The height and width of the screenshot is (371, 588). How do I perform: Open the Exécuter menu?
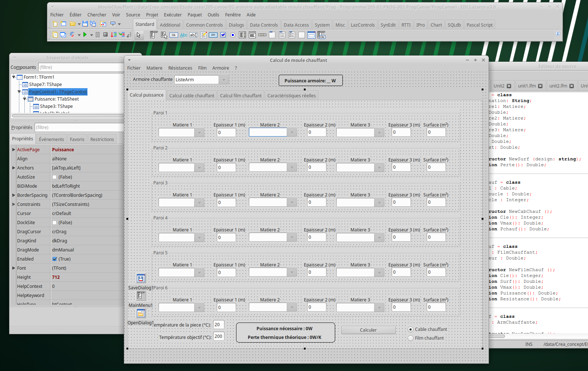tap(173, 15)
